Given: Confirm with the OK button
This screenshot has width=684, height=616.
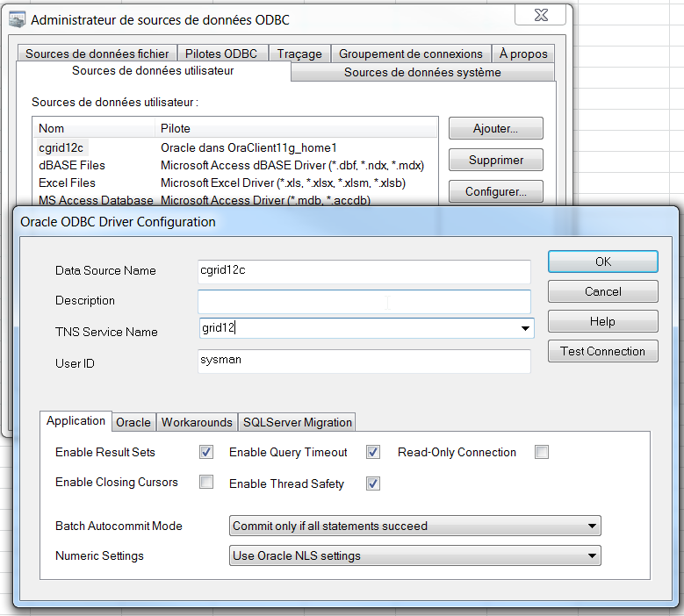Looking at the screenshot, I should click(x=603, y=261).
